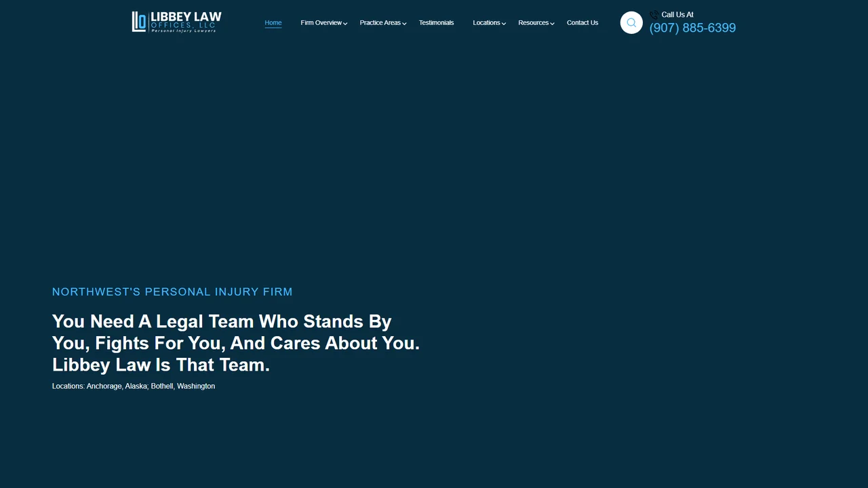The height and width of the screenshot is (488, 868).
Task: Open the search magnifier icon
Action: tap(631, 22)
